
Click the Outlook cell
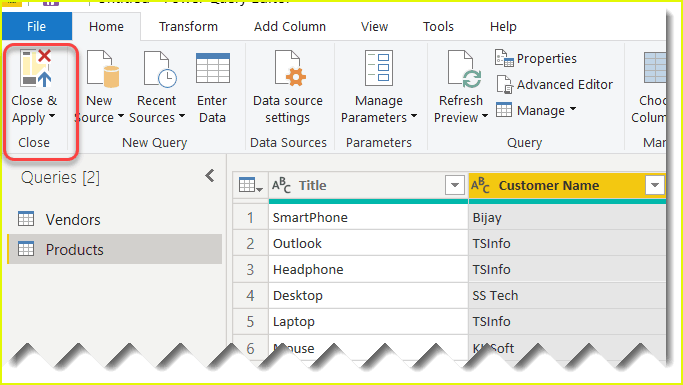tap(369, 243)
